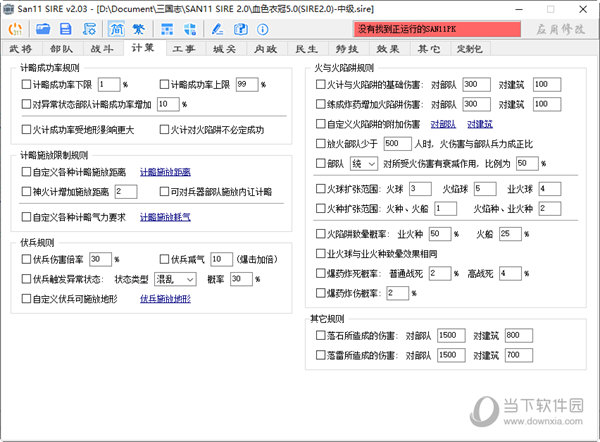Click 伏兵减气 value field
The width and height of the screenshot is (600, 442).
pyautogui.click(x=221, y=259)
